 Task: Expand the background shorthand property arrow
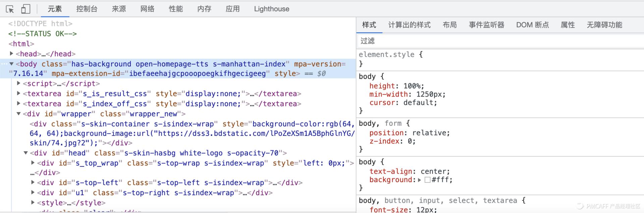tap(419, 180)
